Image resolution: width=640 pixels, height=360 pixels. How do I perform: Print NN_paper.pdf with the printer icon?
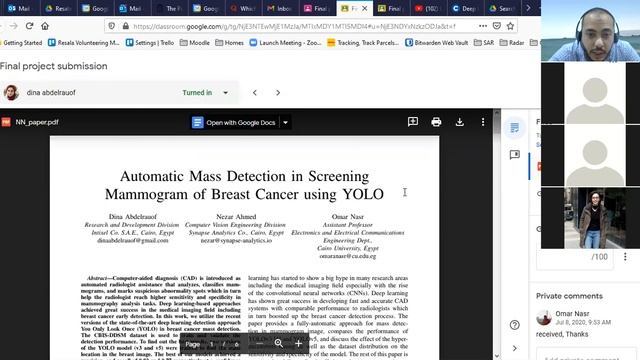[436, 122]
